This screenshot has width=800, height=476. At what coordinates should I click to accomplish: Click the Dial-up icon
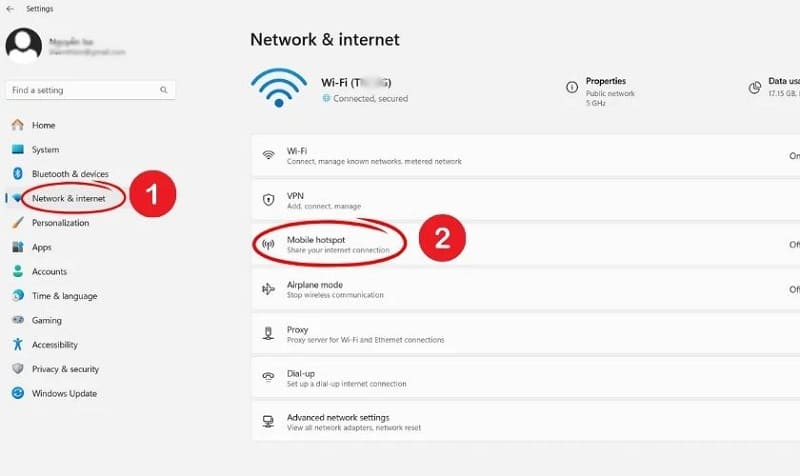tap(268, 377)
